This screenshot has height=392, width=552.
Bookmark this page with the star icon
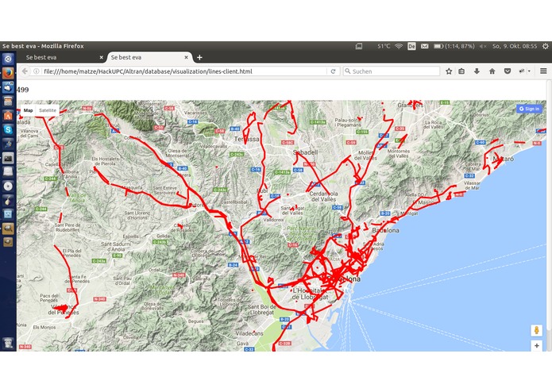click(449, 71)
